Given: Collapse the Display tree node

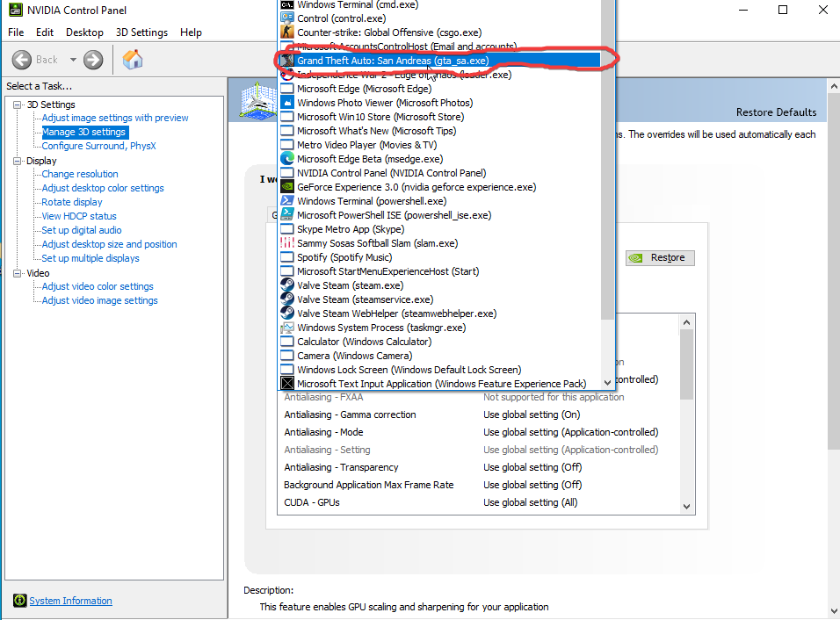Looking at the screenshot, I should pos(18,161).
